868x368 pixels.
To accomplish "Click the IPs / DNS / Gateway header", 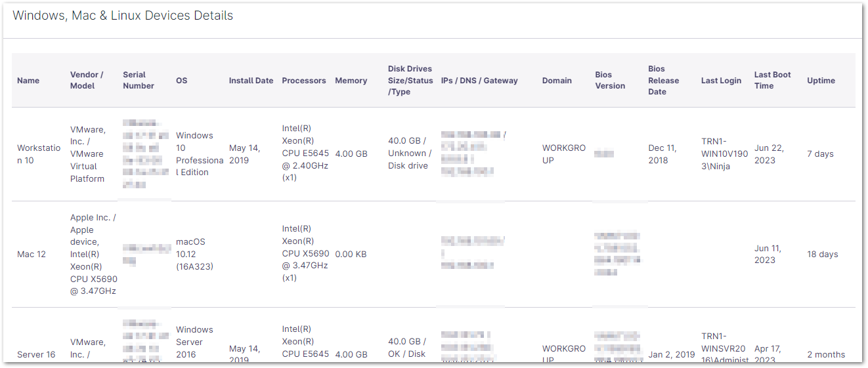I will (x=479, y=81).
